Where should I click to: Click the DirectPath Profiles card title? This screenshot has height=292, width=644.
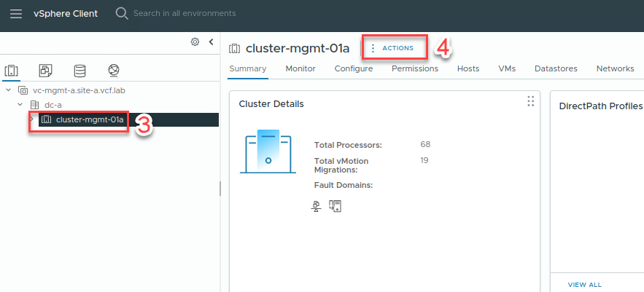(x=601, y=106)
